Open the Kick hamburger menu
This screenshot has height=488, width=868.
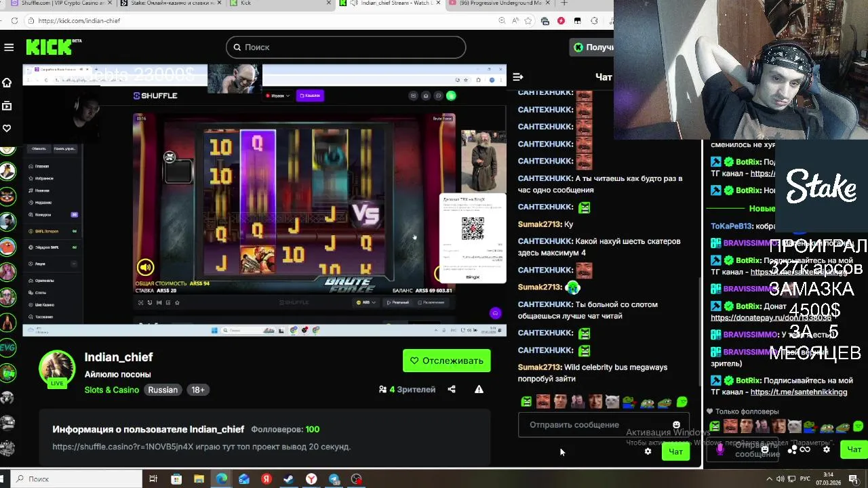(9, 47)
